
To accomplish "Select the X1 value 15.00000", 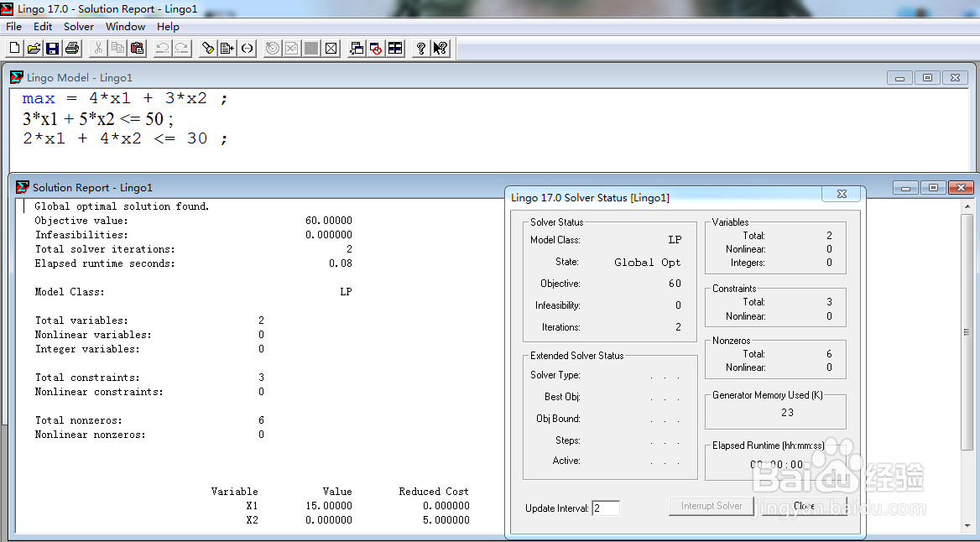I will pos(329,506).
